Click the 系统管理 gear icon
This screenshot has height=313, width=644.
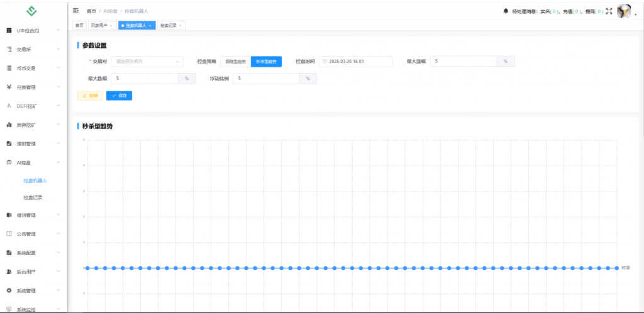click(9, 291)
